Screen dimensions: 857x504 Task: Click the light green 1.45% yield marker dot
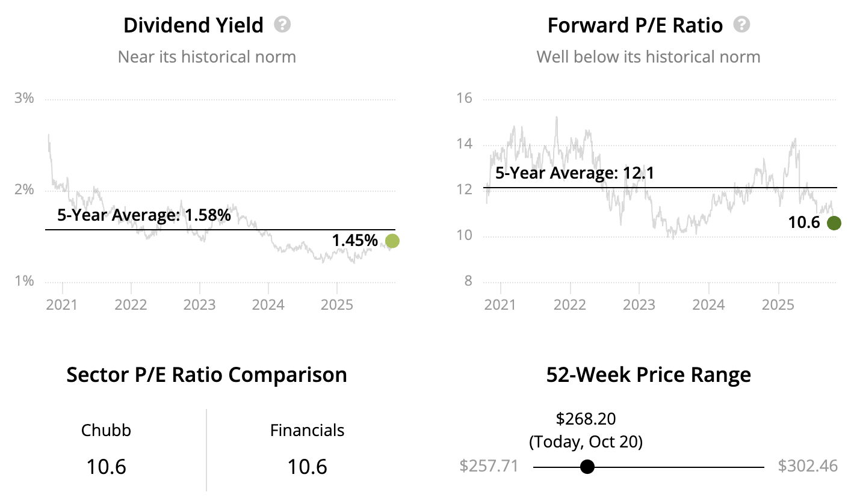(392, 241)
